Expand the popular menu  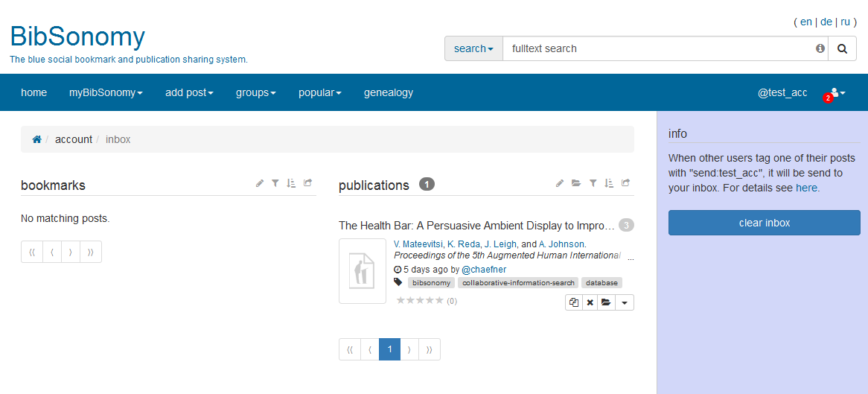(320, 92)
